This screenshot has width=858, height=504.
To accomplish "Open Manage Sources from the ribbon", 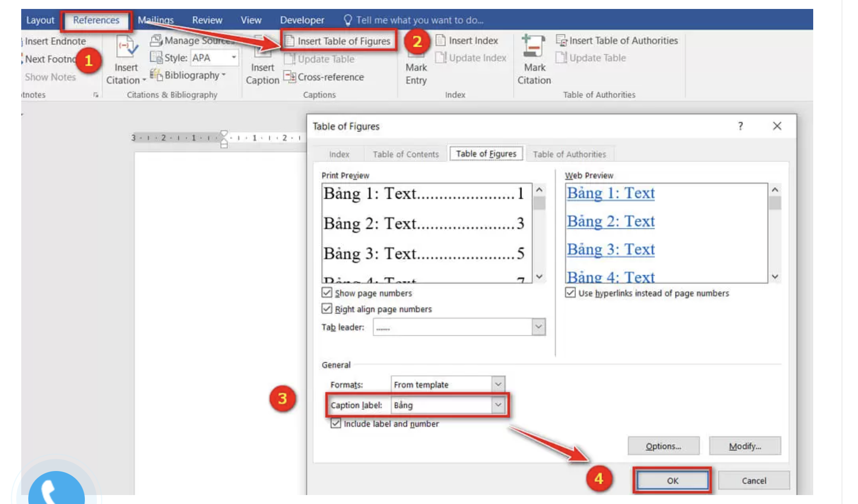I will point(192,41).
